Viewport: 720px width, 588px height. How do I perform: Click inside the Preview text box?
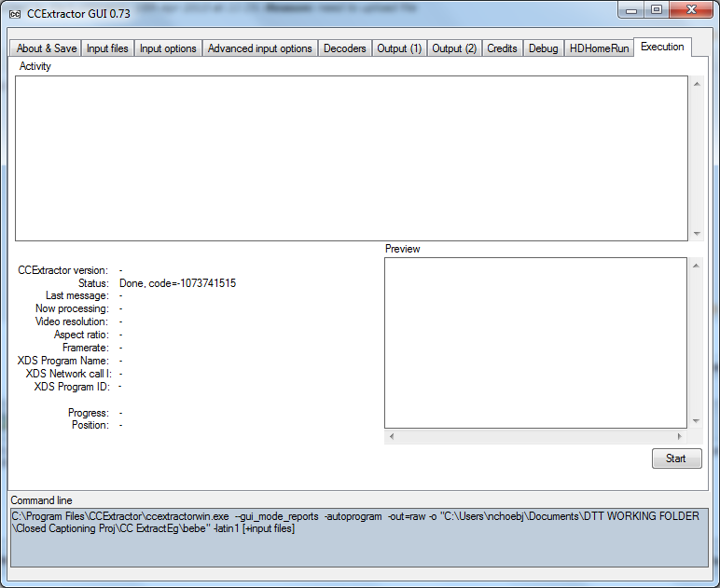(x=535, y=343)
